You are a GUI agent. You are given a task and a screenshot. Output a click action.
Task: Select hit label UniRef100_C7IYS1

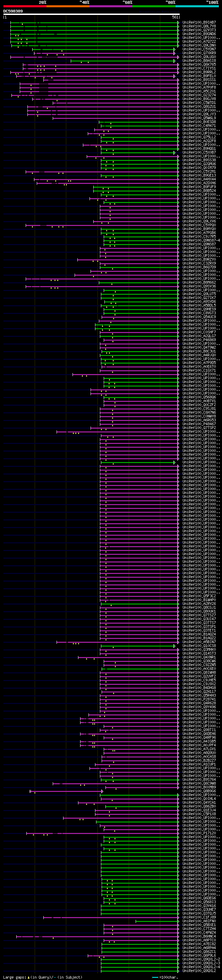pos(199,68)
